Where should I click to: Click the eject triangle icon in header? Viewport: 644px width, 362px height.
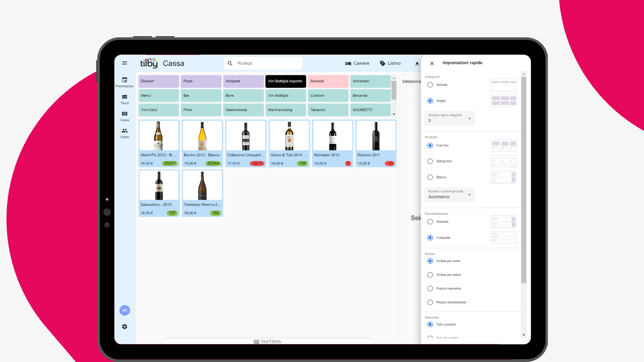pyautogui.click(x=417, y=63)
